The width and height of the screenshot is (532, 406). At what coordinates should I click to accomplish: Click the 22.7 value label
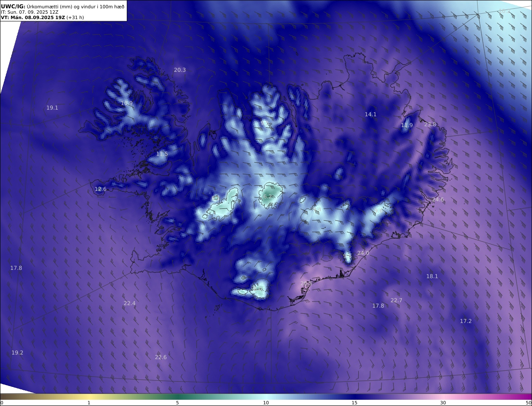click(396, 300)
